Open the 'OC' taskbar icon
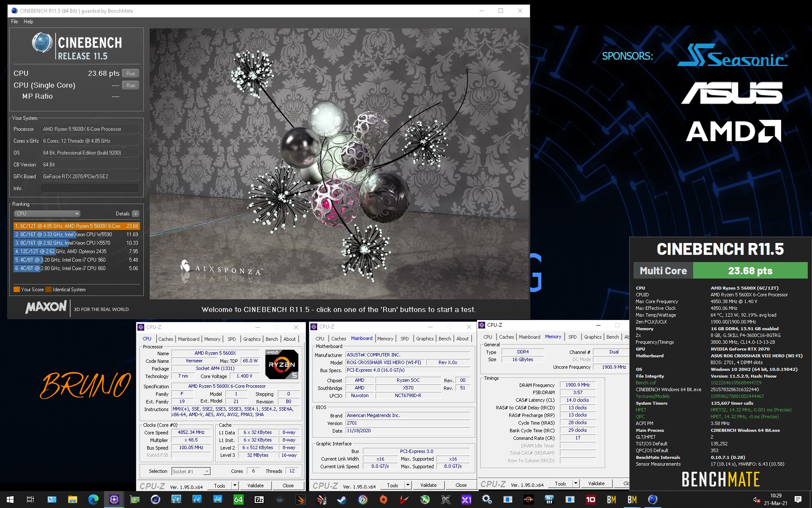Image resolution: width=812 pixels, height=508 pixels. tap(445, 500)
